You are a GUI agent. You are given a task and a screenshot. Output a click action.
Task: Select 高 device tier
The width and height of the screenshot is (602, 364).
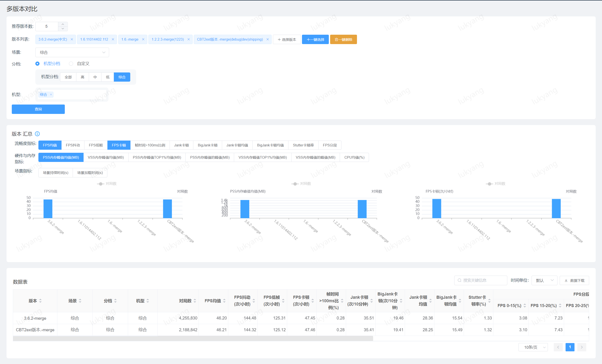point(82,77)
